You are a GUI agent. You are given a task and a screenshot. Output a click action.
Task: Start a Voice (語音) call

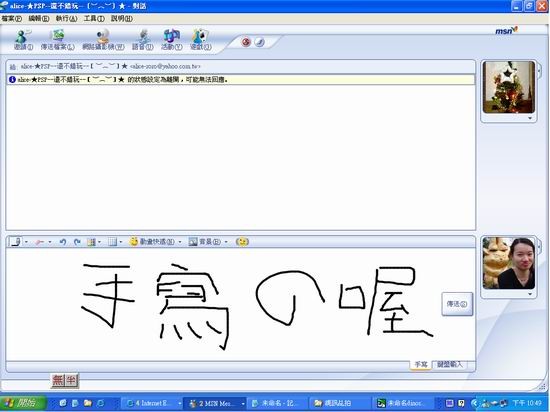[143, 40]
